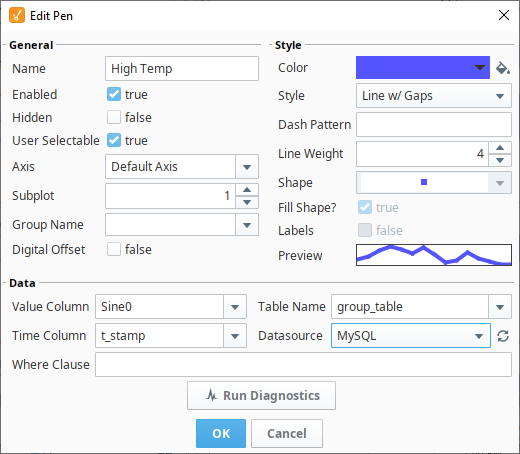Viewport: 520px width, 454px height.
Task: Open the blue Color swatch picker
Action: tap(423, 68)
